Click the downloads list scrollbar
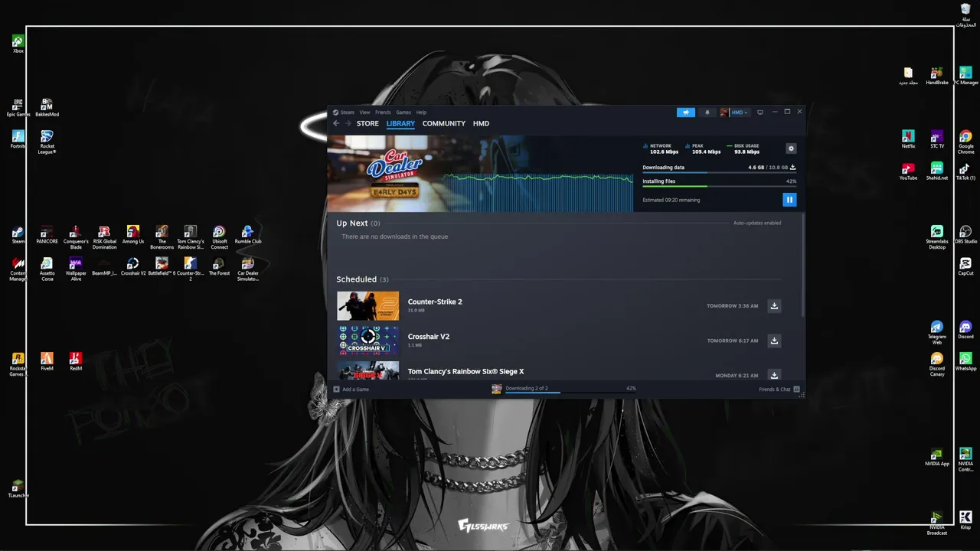Viewport: 980px width, 551px height. coord(802,264)
